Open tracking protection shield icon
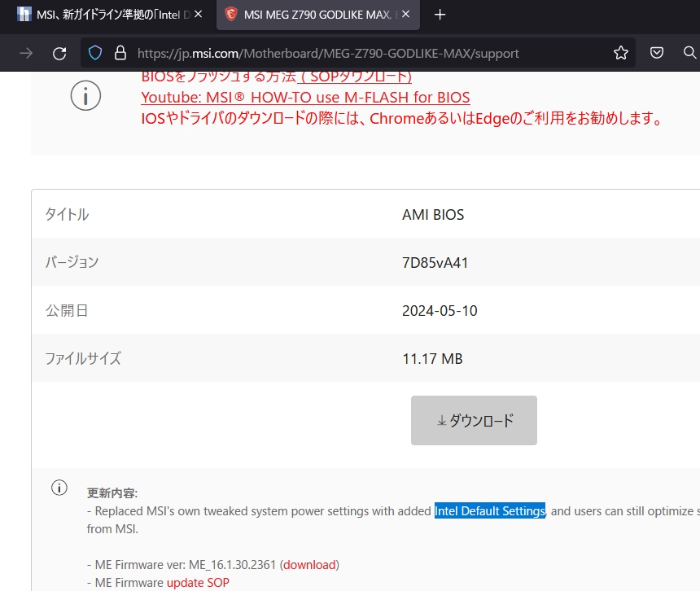This screenshot has width=700, height=591. pyautogui.click(x=95, y=53)
